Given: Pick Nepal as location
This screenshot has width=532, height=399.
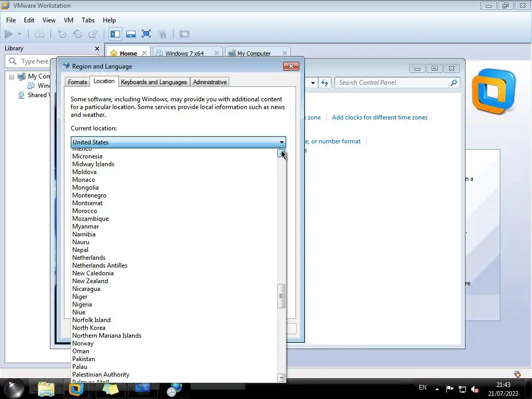Looking at the screenshot, I should 175,250.
